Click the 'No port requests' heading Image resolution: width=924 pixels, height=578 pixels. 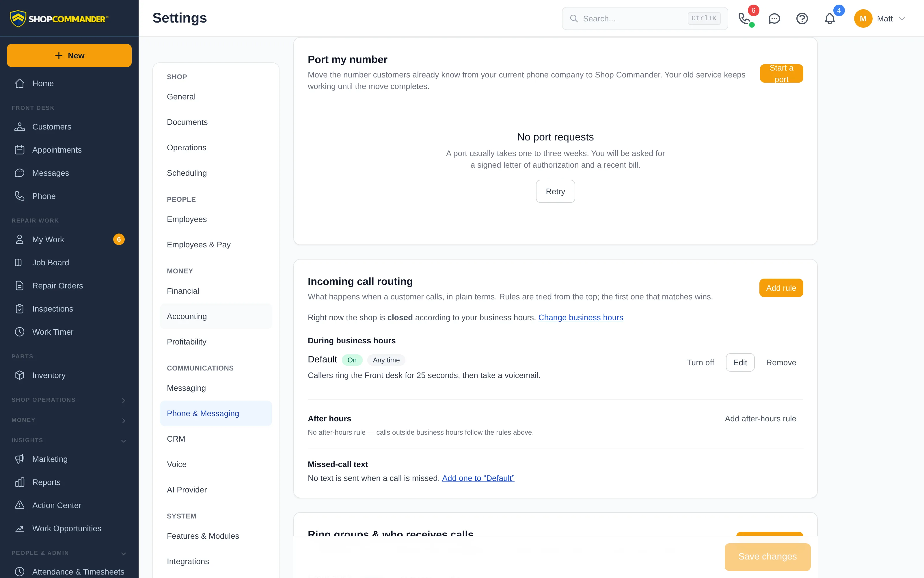tap(555, 137)
